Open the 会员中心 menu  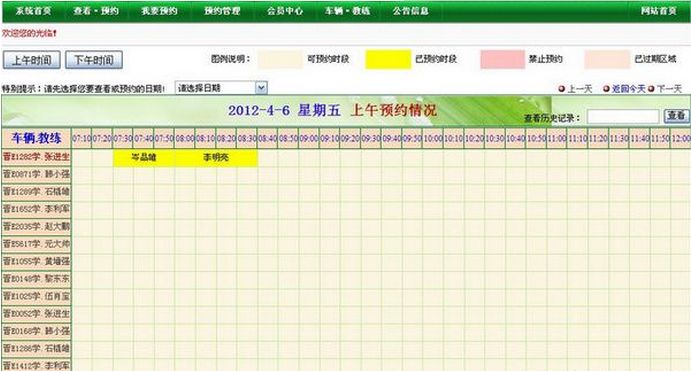click(x=285, y=11)
